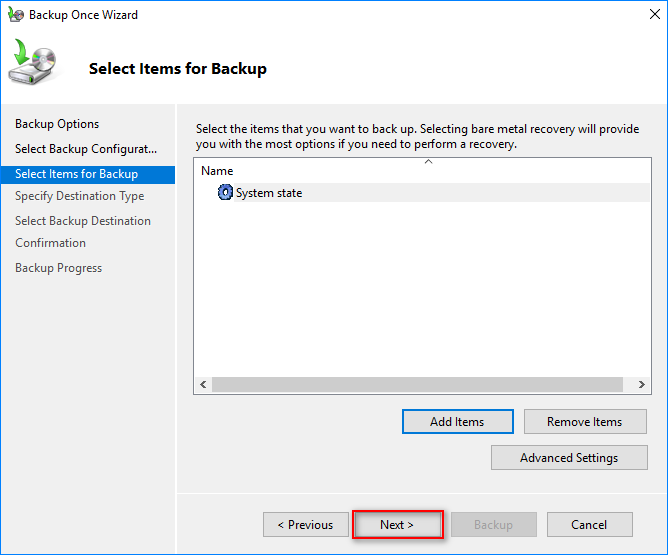Click the Backup Progress step
668x555 pixels.
point(59,268)
